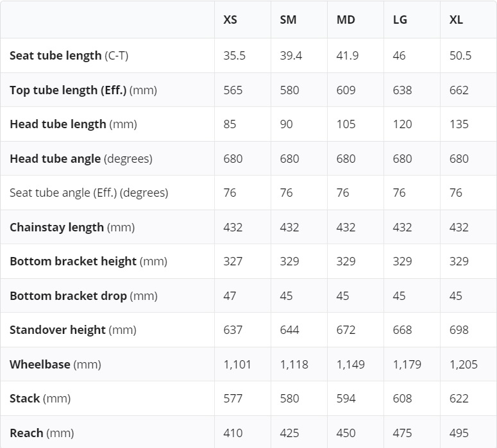Click the XL wheelbase value 1,205
497x448 pixels.
point(463,365)
